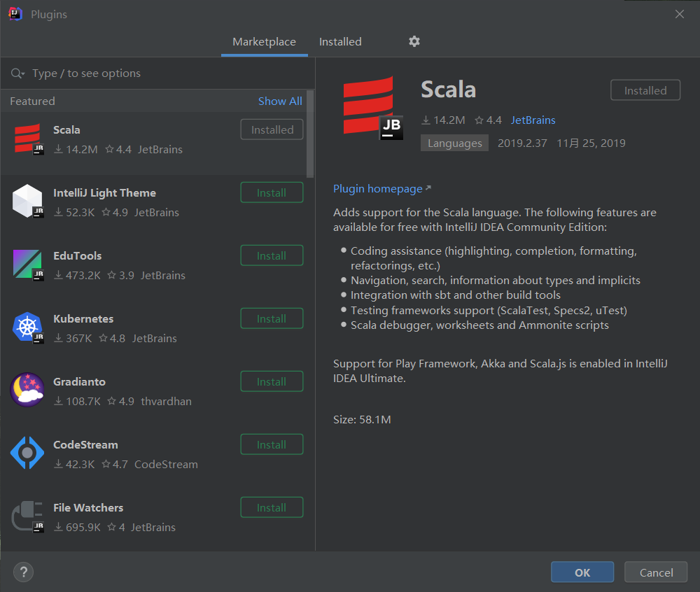The height and width of the screenshot is (592, 700).
Task: Open JetBrains vendor link in details
Action: pos(533,120)
